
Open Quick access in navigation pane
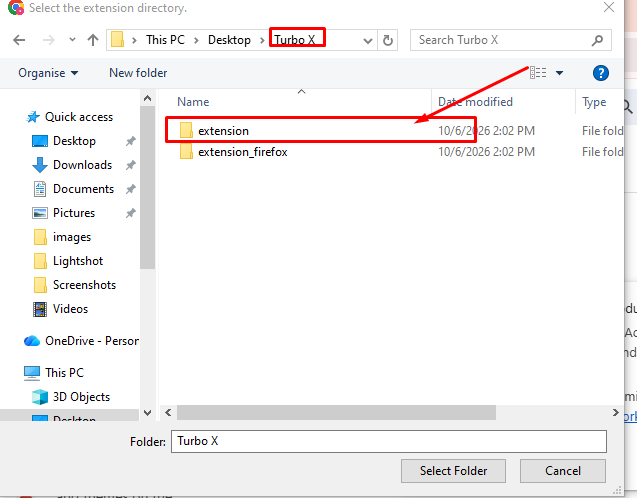79,117
